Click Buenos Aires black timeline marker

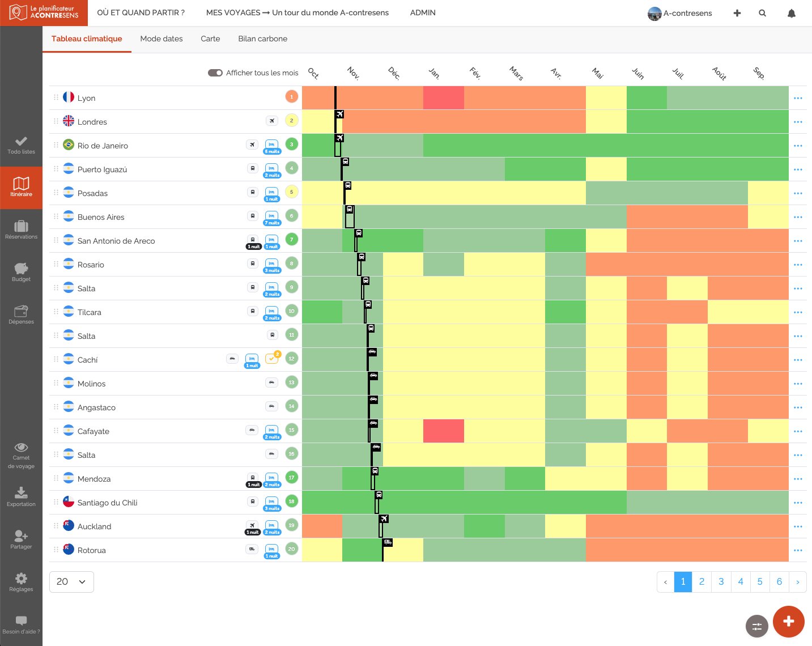pos(350,217)
